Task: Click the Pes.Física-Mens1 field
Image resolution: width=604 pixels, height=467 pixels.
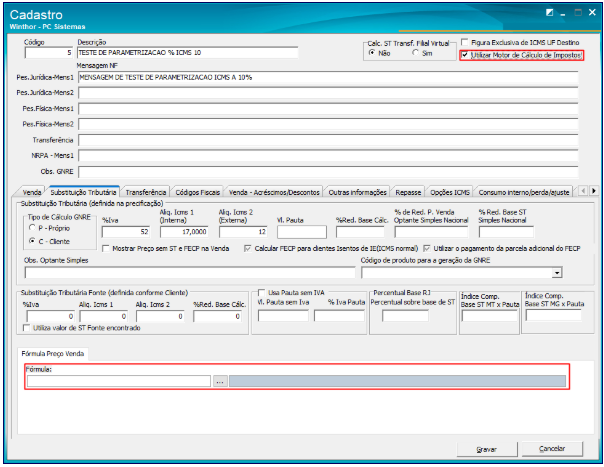Action: pos(328,109)
